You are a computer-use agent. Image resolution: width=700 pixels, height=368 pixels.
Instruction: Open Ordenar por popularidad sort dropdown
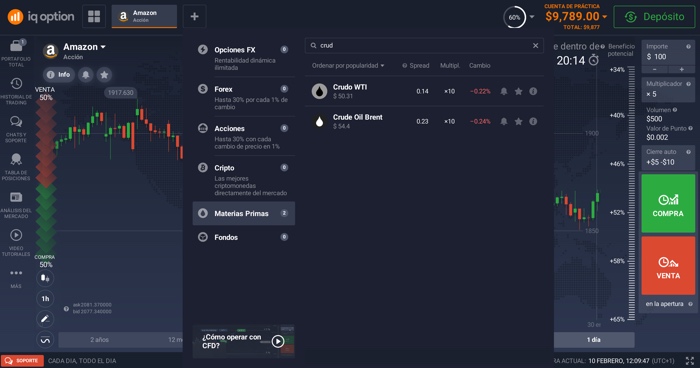coord(348,66)
